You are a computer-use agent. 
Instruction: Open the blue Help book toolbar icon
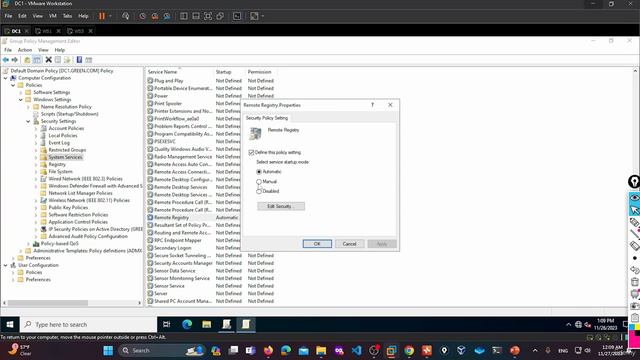coord(79,60)
